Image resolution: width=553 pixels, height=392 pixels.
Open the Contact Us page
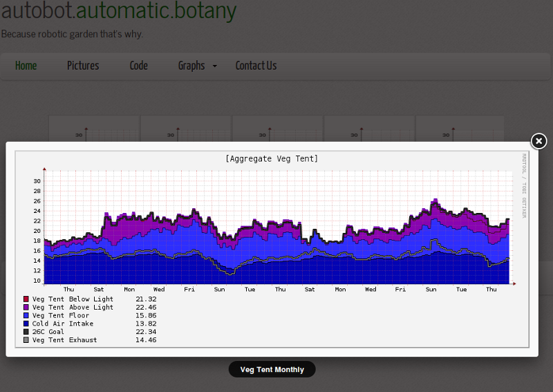[x=256, y=66]
